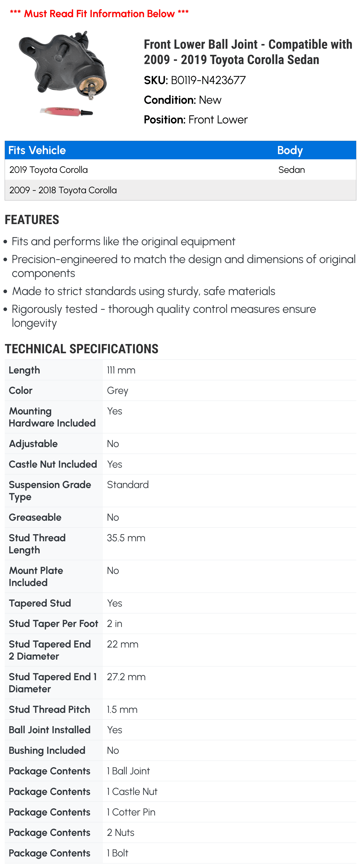Click the Sedan body cell

pyautogui.click(x=292, y=169)
